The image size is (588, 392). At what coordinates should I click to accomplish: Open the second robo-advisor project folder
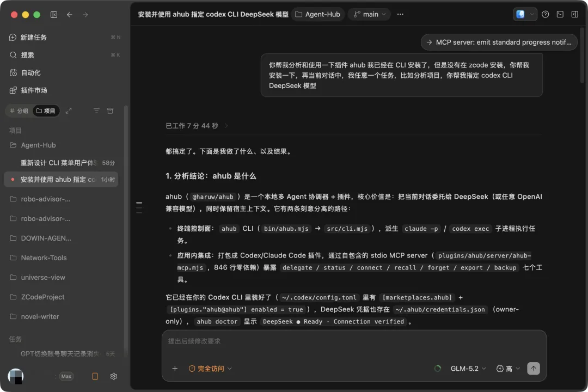point(62,218)
